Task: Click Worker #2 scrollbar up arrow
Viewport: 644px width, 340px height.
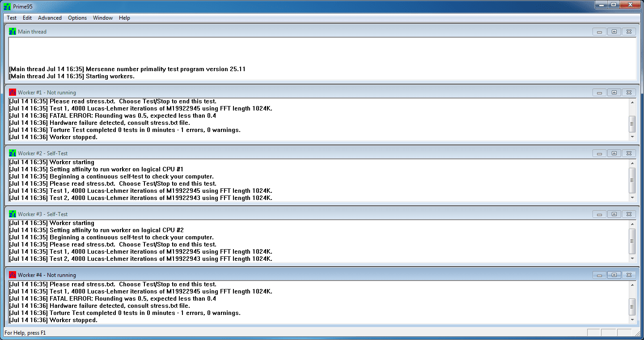Action: (632, 163)
